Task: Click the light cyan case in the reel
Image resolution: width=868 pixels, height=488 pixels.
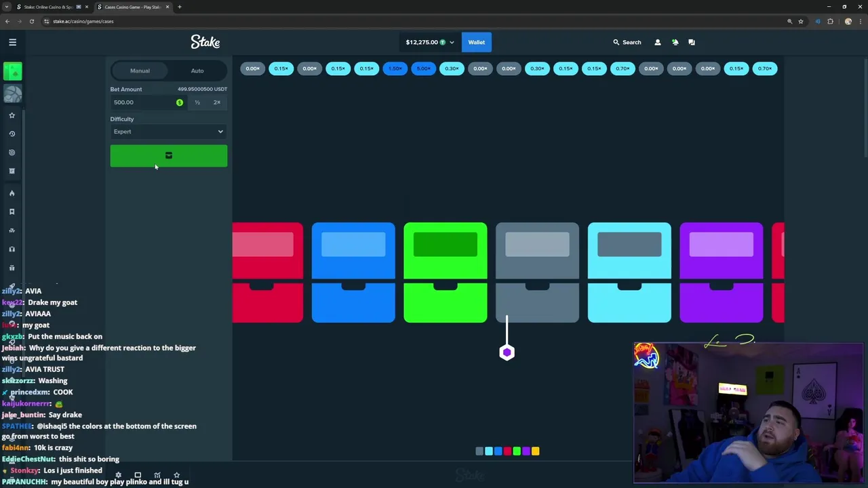Action: click(629, 272)
